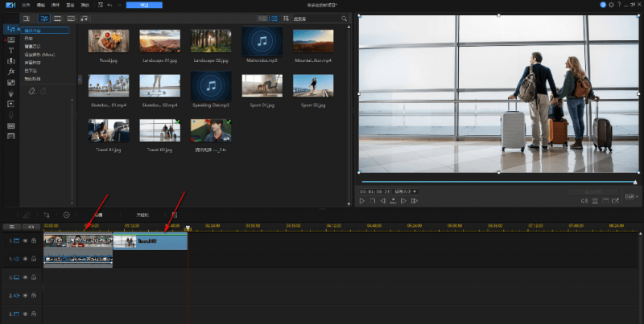Expand the preview quality dropdown at bottom right

pyautogui.click(x=631, y=196)
